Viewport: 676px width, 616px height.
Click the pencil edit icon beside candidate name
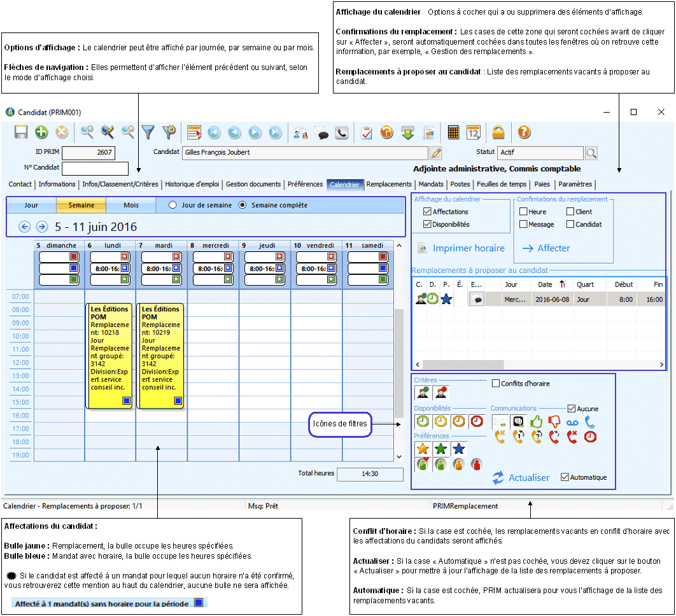[x=436, y=153]
